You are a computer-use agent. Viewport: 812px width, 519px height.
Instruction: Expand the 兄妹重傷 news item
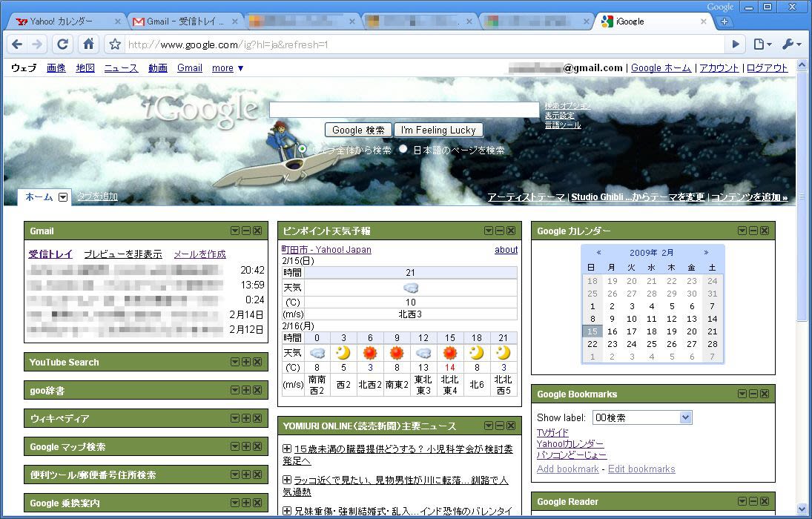coord(287,512)
